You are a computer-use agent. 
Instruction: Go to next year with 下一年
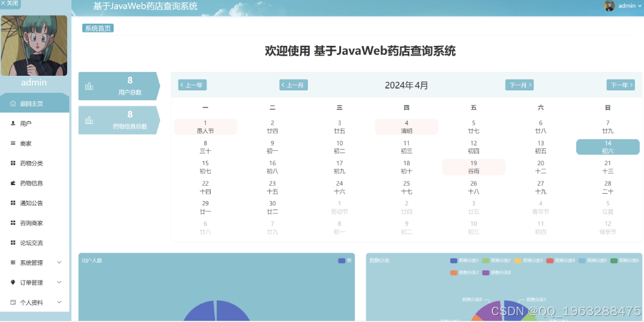click(621, 85)
